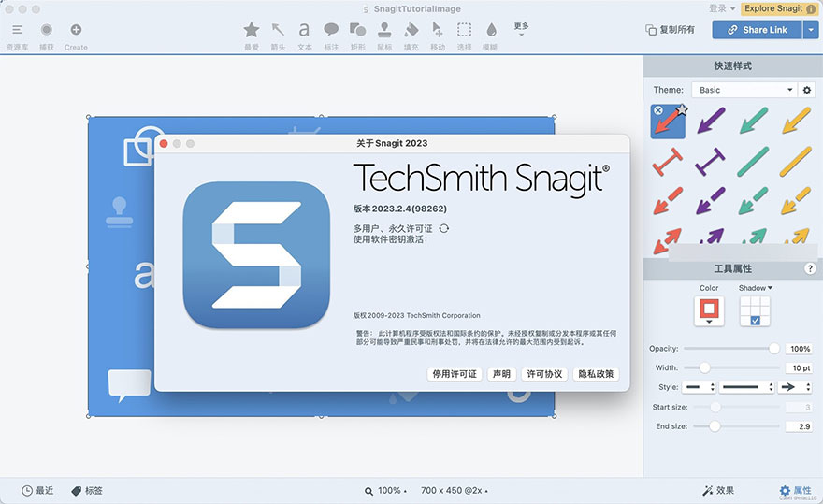Open the Recent (最近) tray

[37, 490]
